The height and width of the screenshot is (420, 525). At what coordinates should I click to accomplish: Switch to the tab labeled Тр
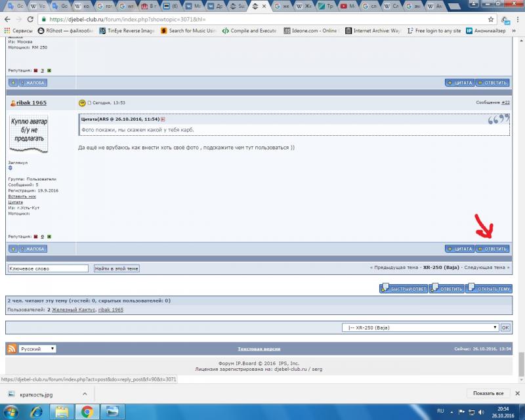pyautogui.click(x=325, y=6)
